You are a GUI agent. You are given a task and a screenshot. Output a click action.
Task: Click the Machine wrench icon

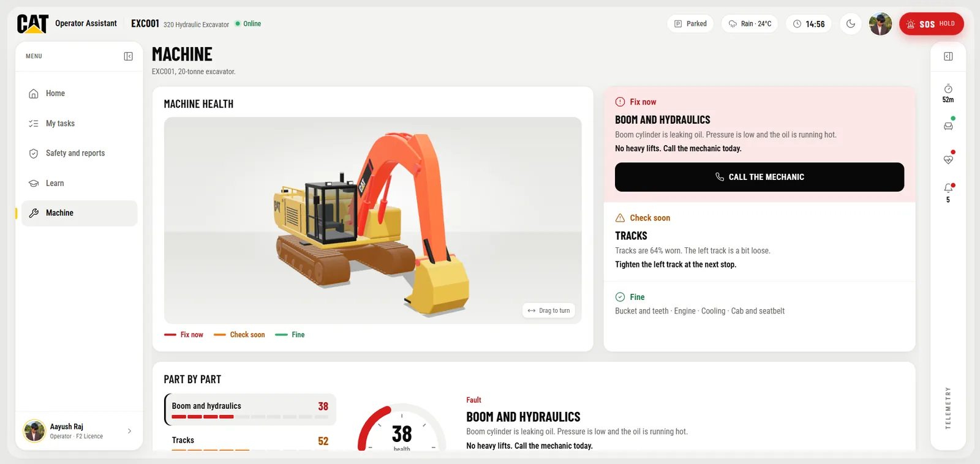[x=34, y=213]
